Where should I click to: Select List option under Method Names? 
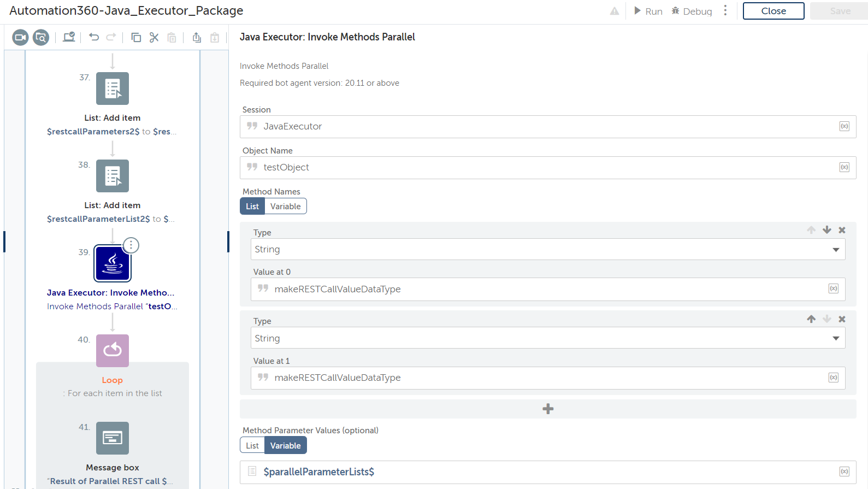[252, 207]
